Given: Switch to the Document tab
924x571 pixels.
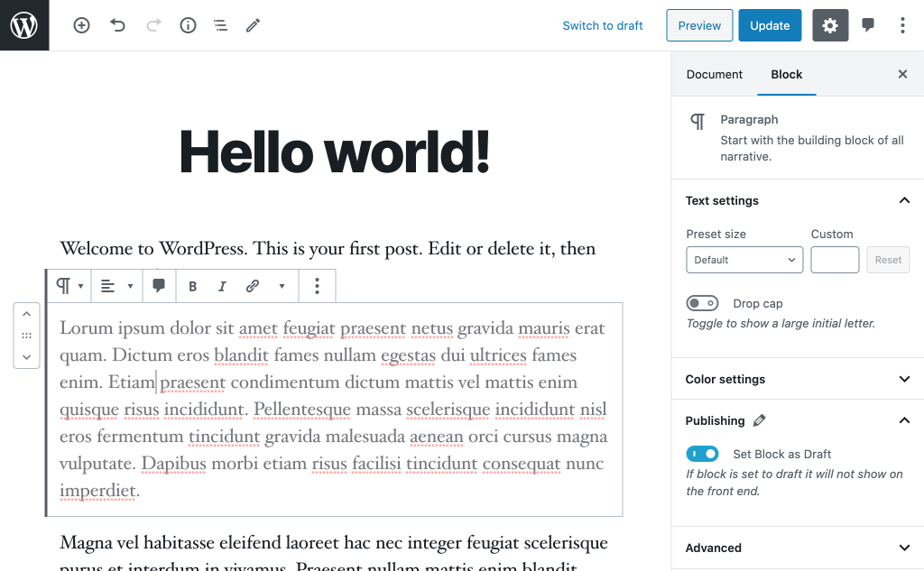Looking at the screenshot, I should point(715,74).
